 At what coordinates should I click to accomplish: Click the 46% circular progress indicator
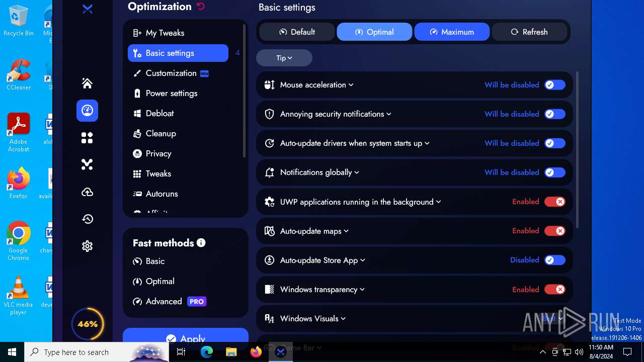coord(88,324)
